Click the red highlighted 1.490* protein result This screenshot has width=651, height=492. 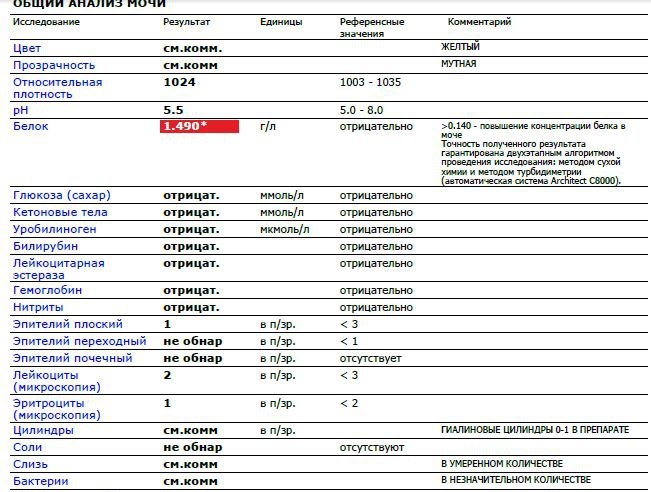tap(199, 126)
